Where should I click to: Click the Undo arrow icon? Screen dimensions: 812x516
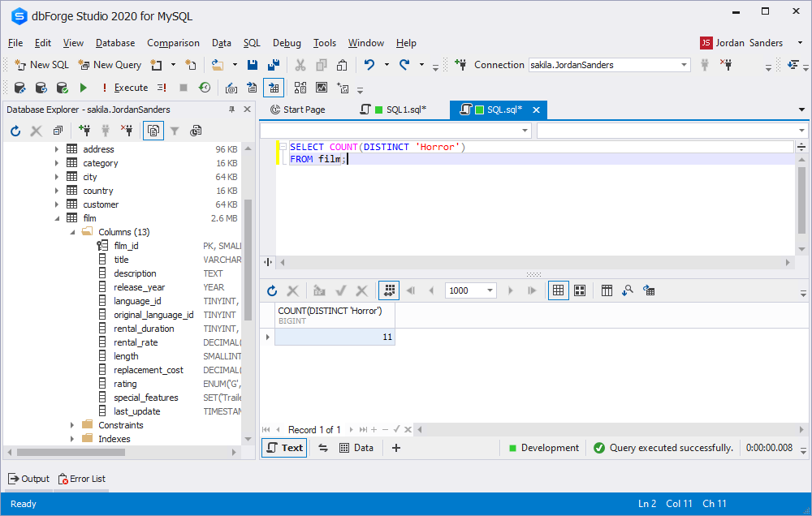(369, 65)
